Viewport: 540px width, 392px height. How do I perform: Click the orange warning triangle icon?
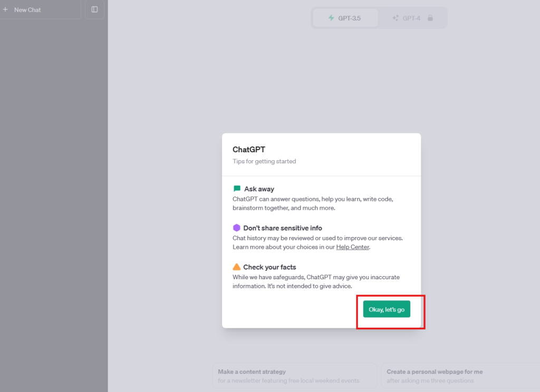[237, 267]
